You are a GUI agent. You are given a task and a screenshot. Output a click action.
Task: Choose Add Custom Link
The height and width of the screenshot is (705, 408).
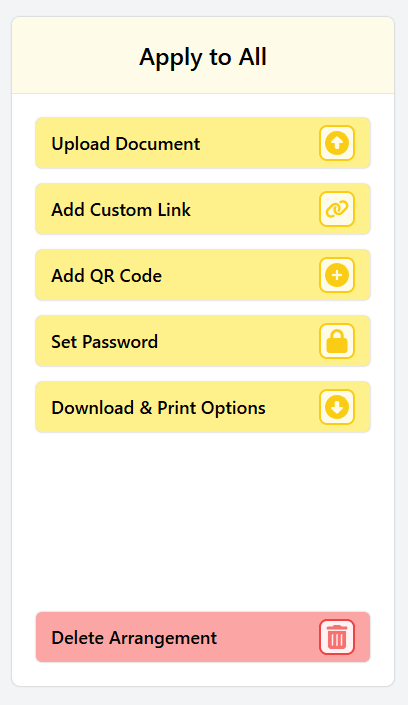click(x=203, y=209)
